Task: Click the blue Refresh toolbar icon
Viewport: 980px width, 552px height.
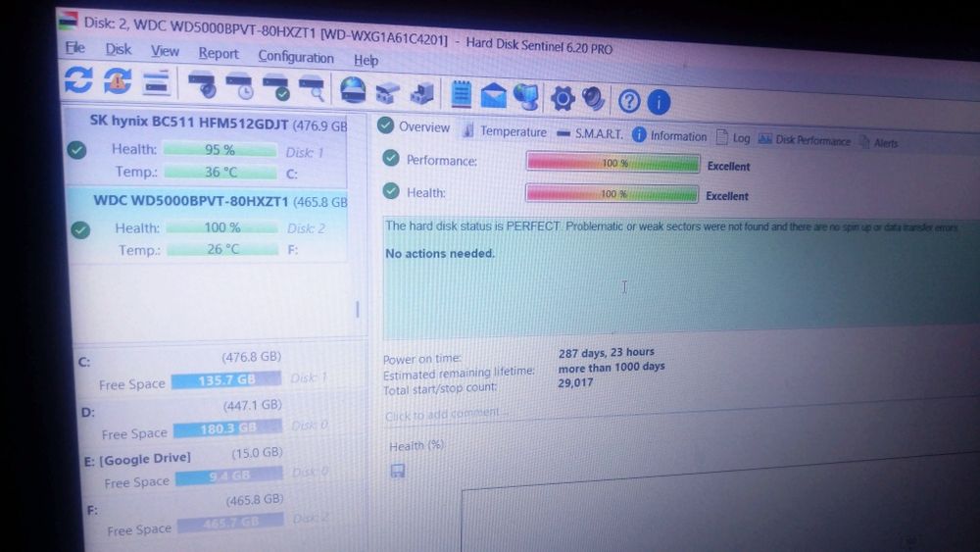Action: pos(78,80)
